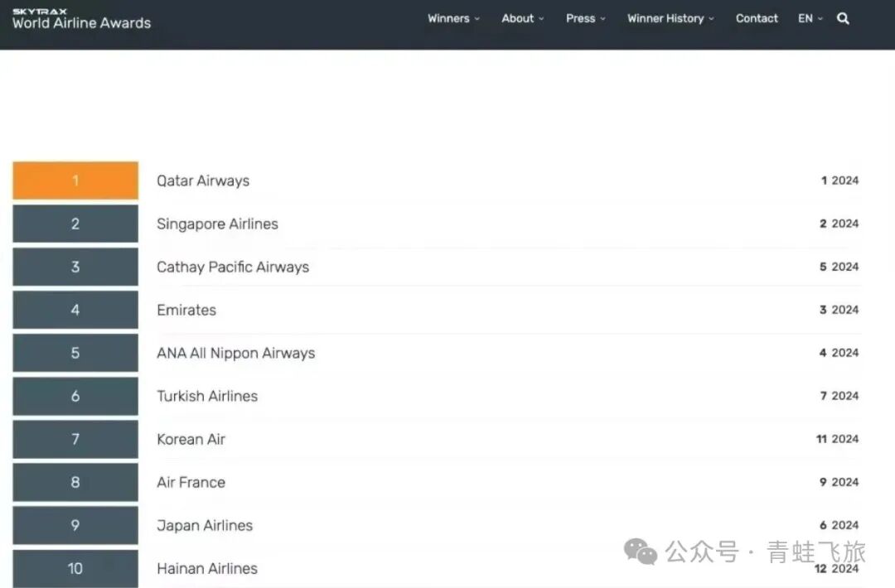Expand the Press dropdown menu

pos(586,18)
